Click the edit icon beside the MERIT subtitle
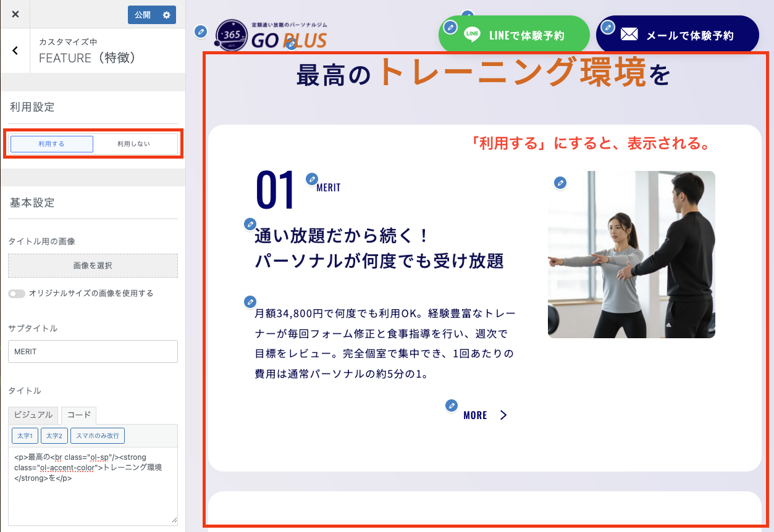Screen dimensions: 774x532 311,179
